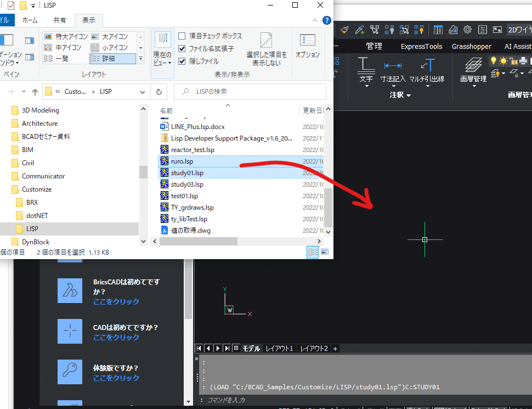Open recent locations dropdown next to back arrow
The height and width of the screenshot is (409, 532).
point(24,91)
